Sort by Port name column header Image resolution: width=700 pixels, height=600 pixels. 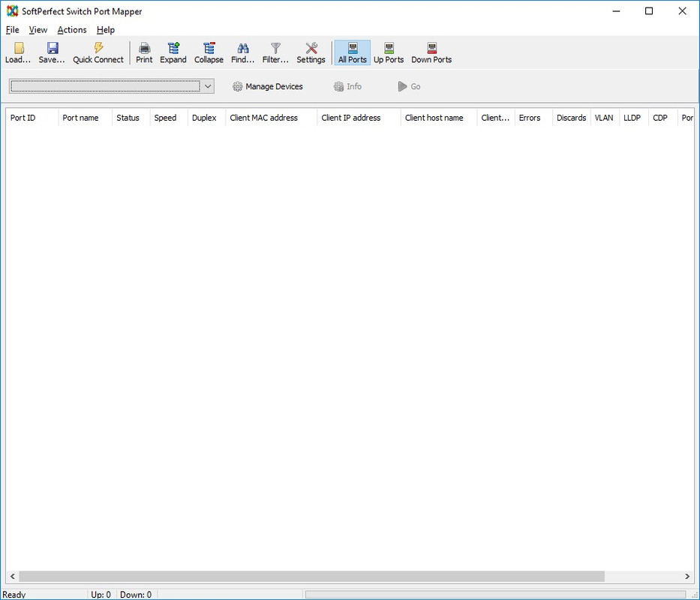86,118
